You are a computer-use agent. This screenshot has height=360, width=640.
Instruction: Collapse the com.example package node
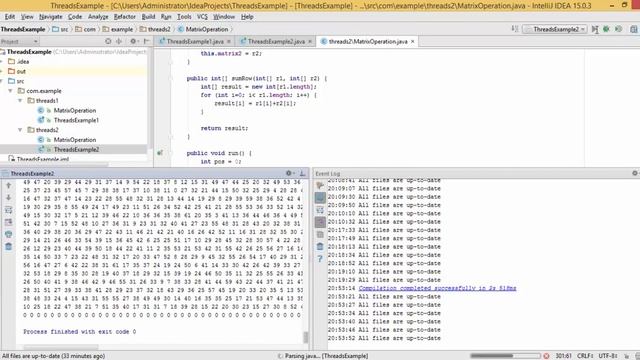(11, 91)
